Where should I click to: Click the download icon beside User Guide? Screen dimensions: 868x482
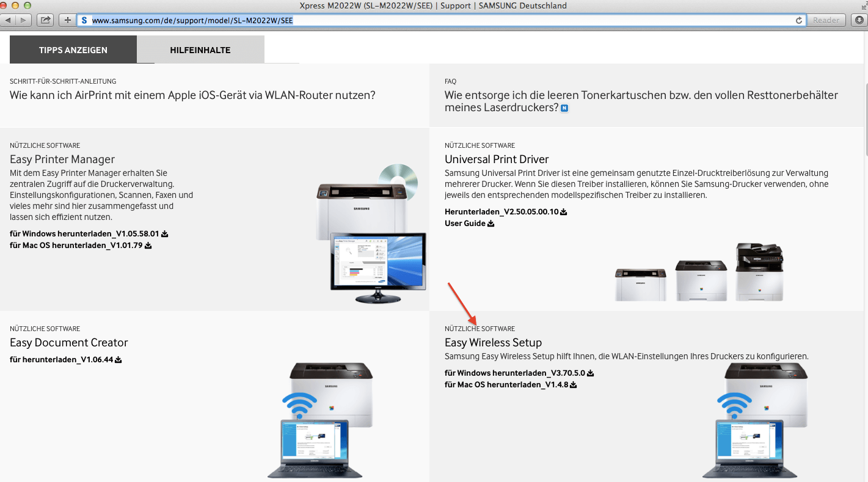click(x=491, y=224)
